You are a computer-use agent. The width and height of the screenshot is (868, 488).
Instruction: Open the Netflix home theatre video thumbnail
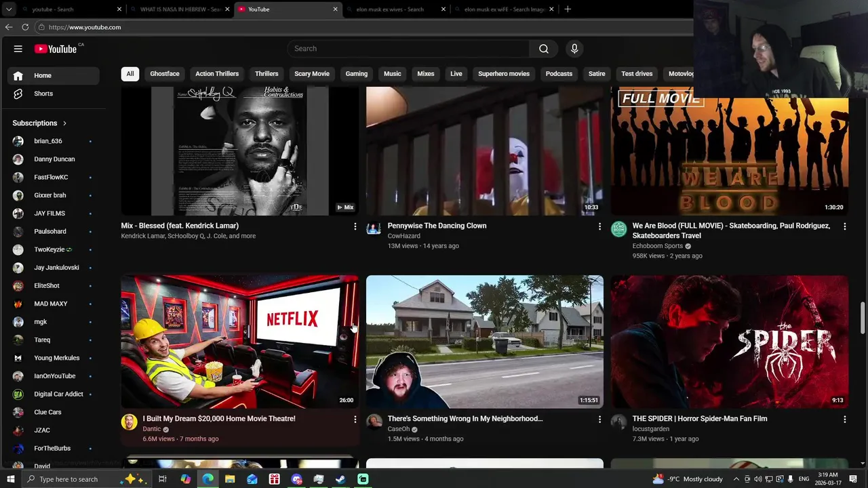(240, 342)
